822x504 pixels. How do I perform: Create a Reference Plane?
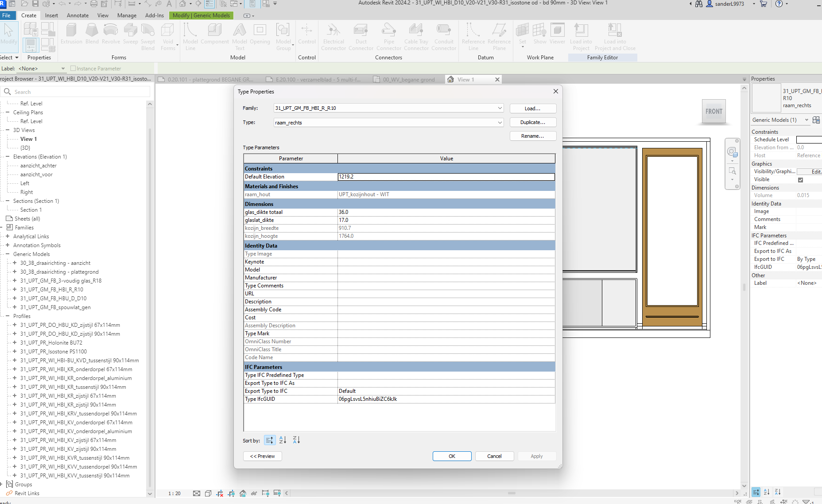click(499, 36)
